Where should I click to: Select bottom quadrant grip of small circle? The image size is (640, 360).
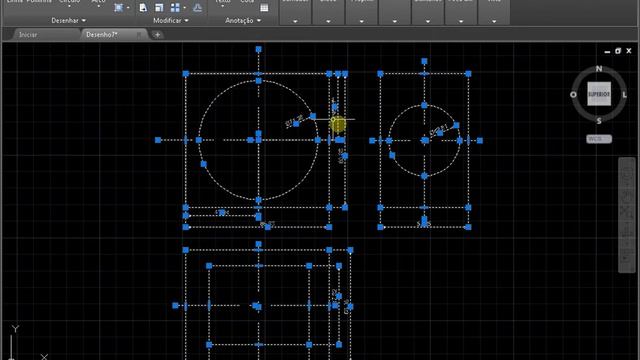(424, 176)
